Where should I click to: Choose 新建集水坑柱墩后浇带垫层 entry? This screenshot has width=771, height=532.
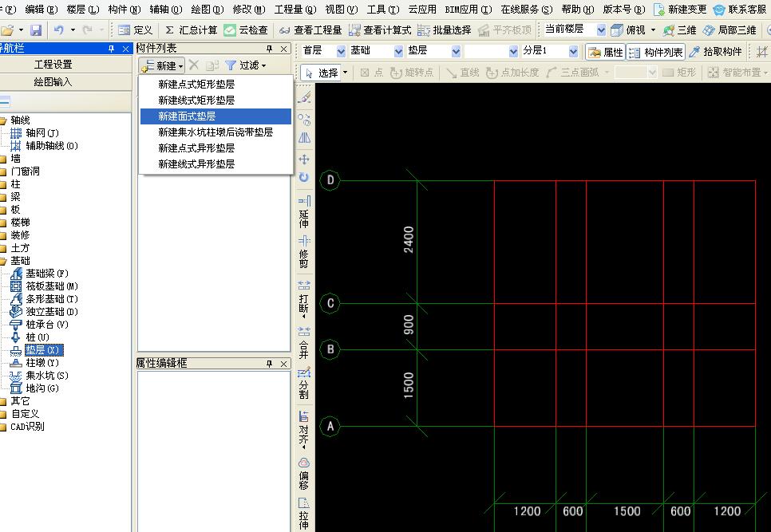click(215, 132)
